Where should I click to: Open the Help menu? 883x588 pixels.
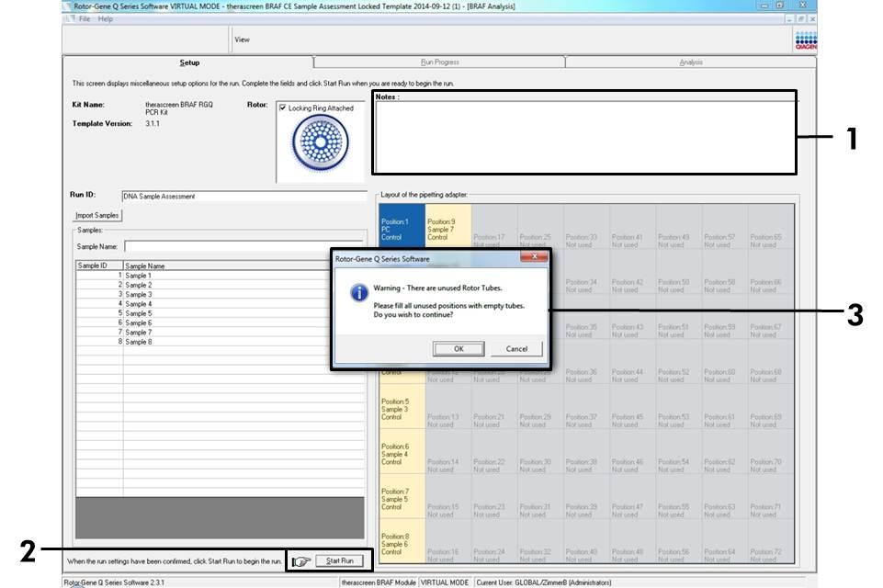106,18
